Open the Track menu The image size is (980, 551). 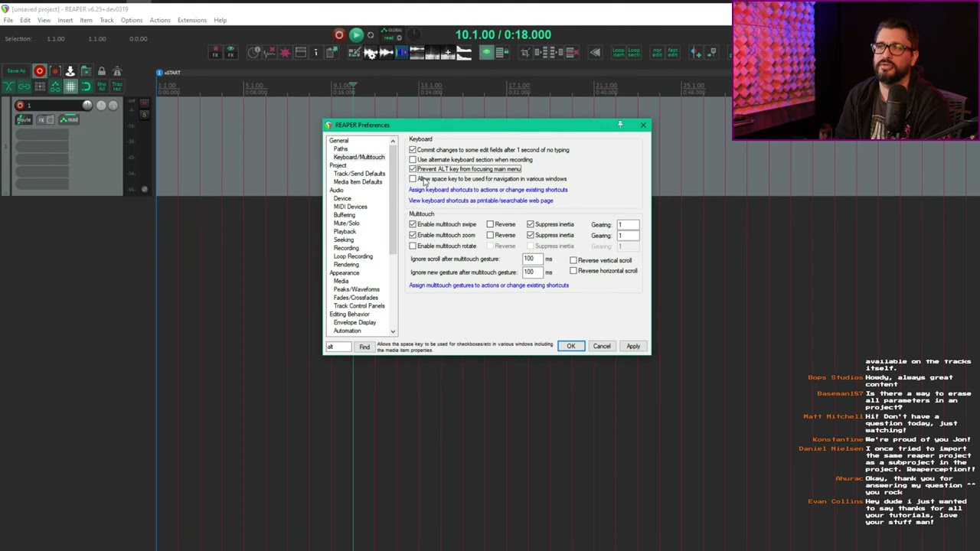[x=106, y=20]
